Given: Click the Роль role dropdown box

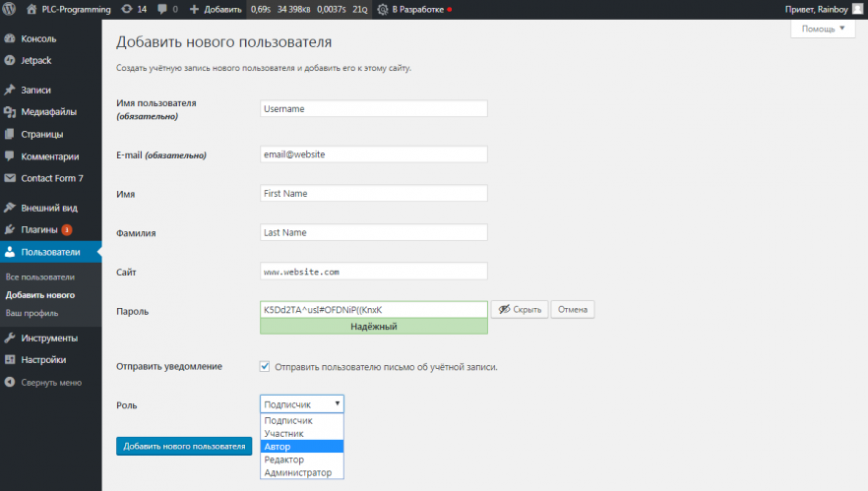Looking at the screenshot, I should click(302, 403).
